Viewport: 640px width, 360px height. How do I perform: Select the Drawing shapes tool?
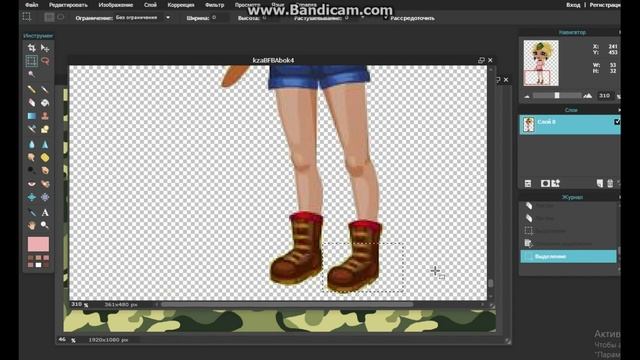pos(45,129)
